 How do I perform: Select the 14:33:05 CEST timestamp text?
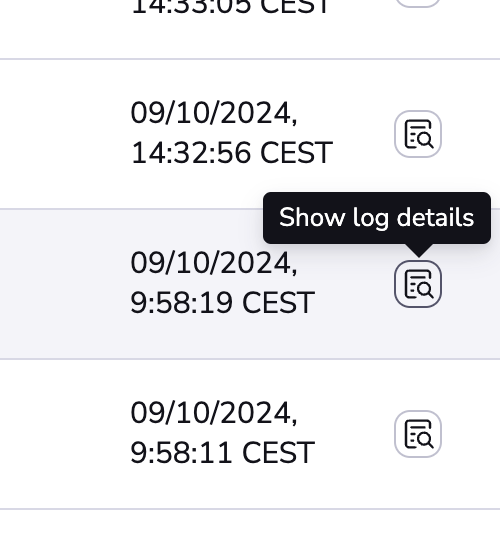click(x=230, y=7)
